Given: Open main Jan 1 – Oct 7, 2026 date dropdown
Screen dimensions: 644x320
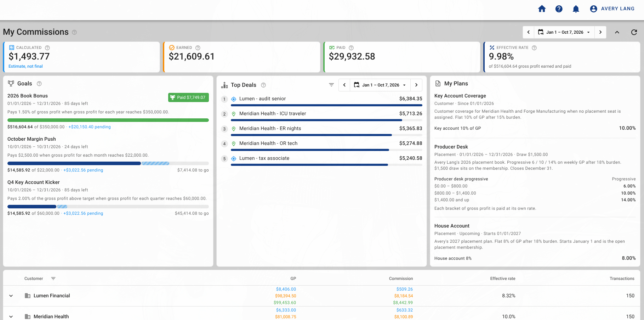Looking at the screenshot, I should (564, 32).
